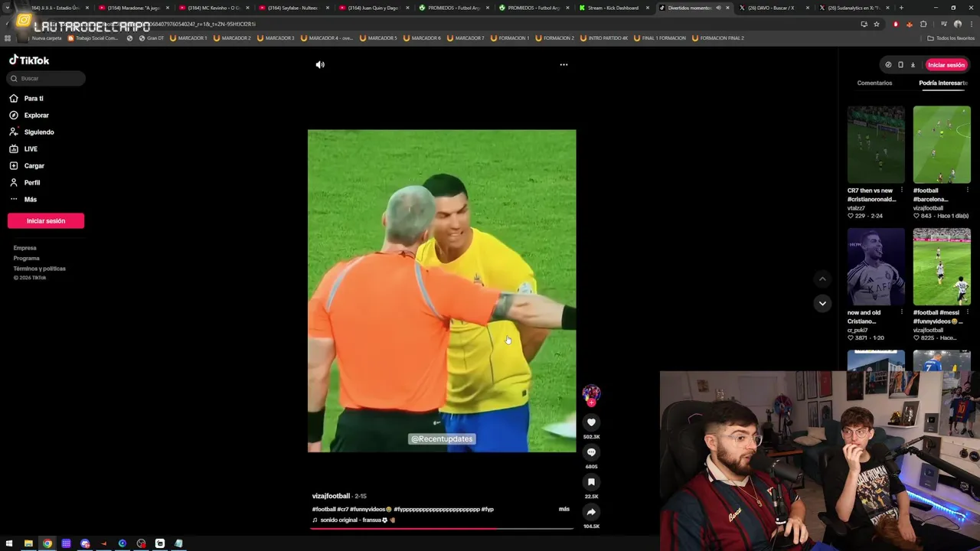Switch to the Podría interesarte tab

(943, 83)
